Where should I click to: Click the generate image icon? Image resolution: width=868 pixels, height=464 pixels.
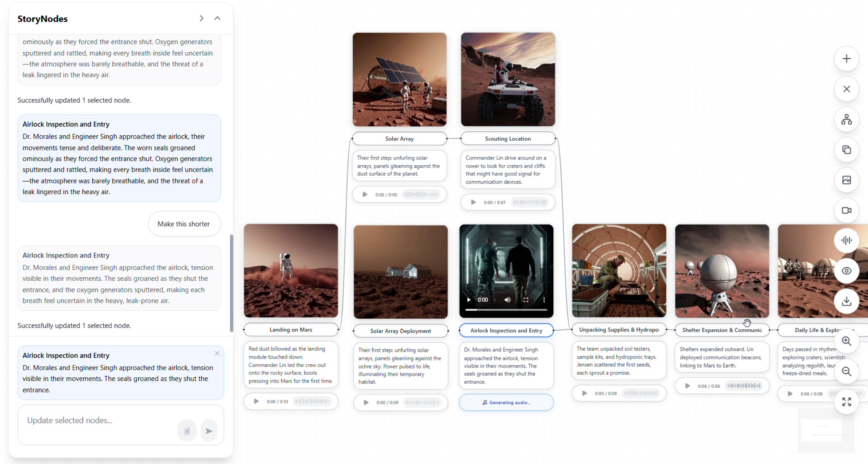846,180
